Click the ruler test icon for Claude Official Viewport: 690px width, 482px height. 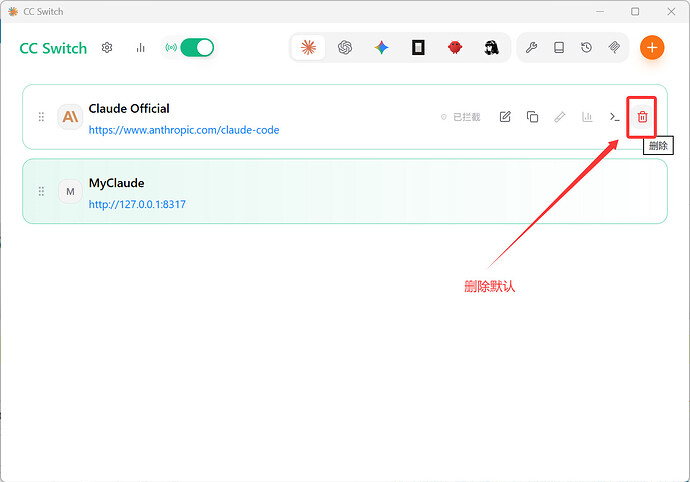tap(560, 117)
